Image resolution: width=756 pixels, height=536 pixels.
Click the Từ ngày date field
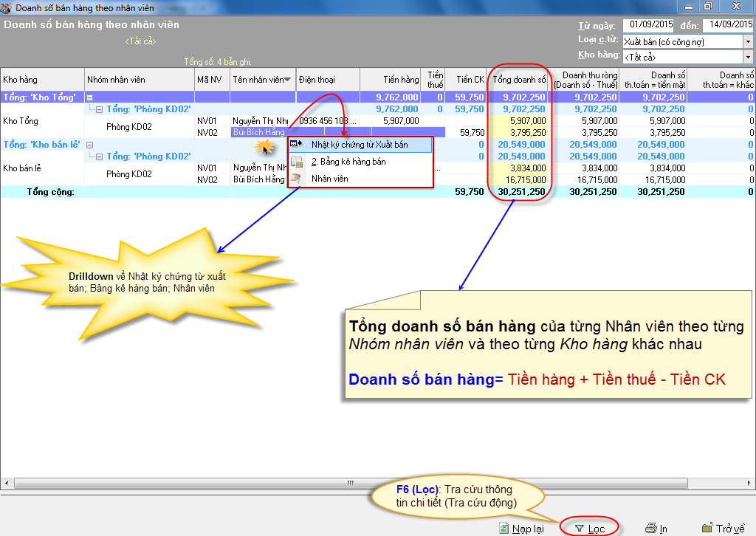pyautogui.click(x=650, y=26)
